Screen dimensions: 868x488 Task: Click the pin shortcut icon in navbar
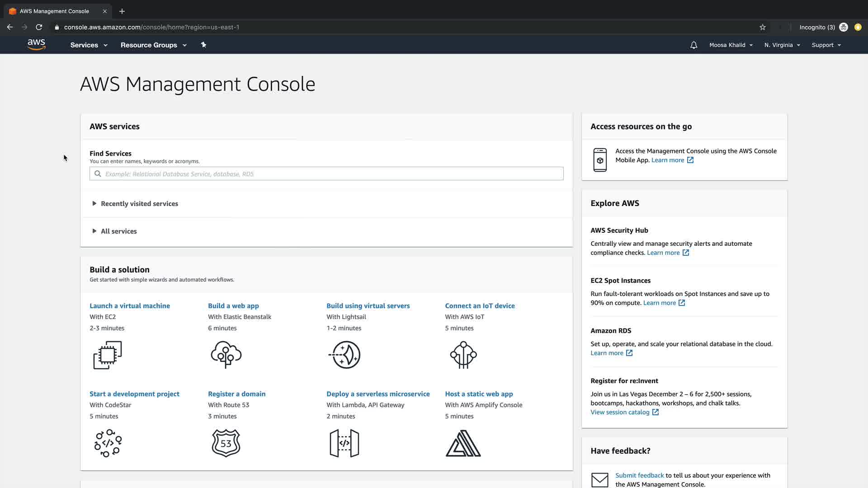point(203,45)
